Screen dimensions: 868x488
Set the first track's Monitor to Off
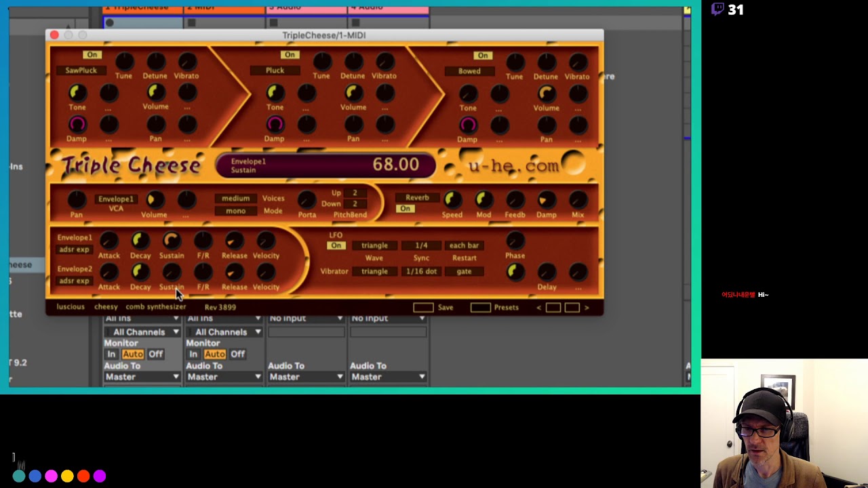[156, 354]
